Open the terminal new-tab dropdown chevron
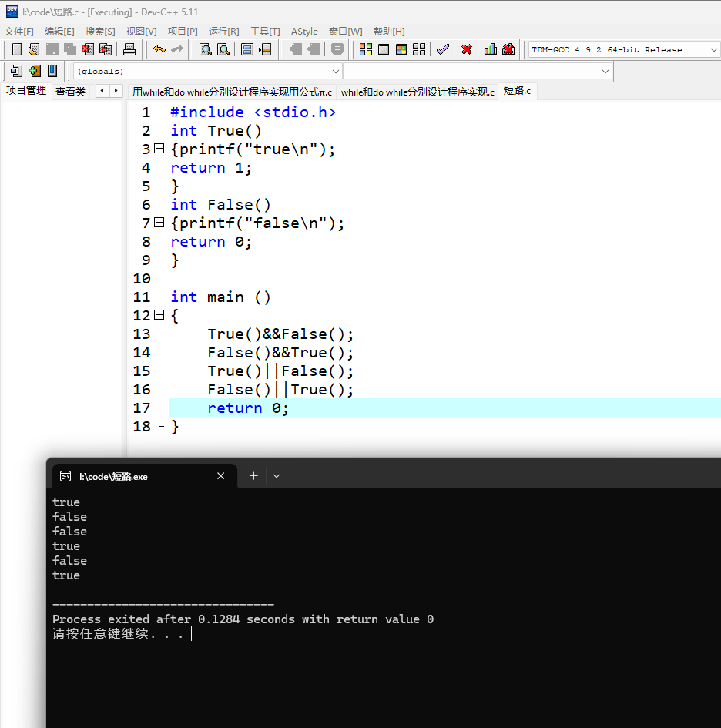Image resolution: width=721 pixels, height=728 pixels. (x=277, y=476)
